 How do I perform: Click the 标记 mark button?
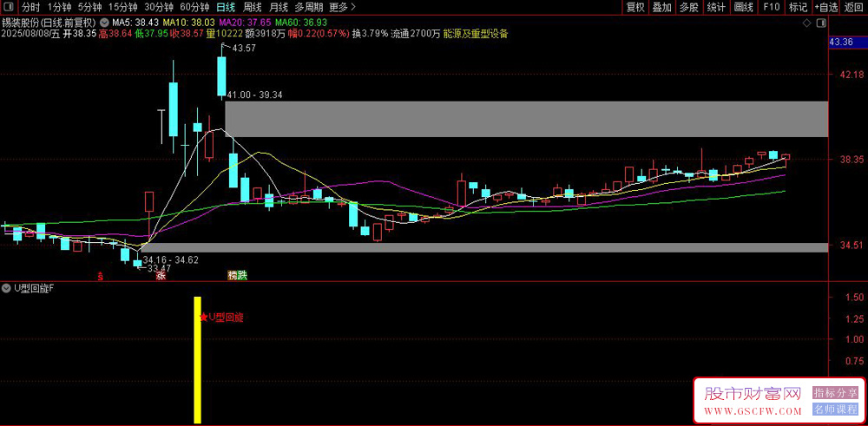798,7
